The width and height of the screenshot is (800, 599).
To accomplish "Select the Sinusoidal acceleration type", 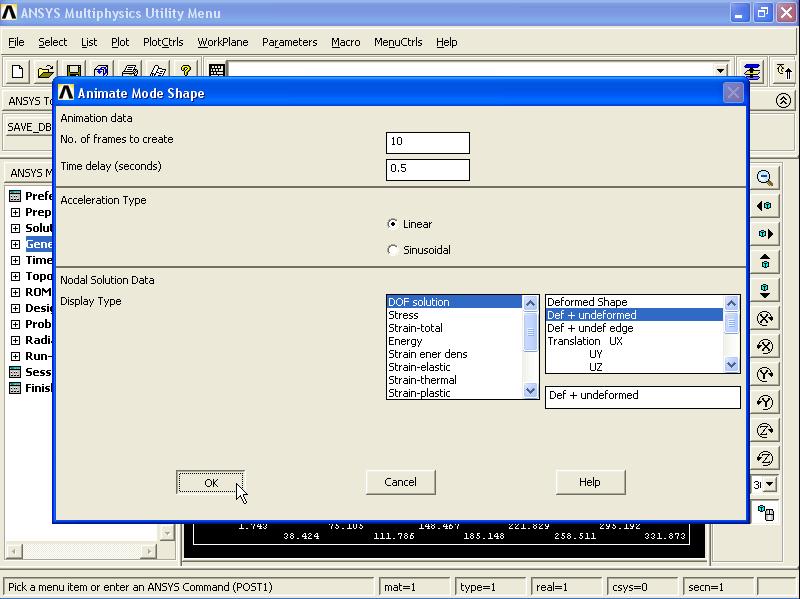I will 392,250.
